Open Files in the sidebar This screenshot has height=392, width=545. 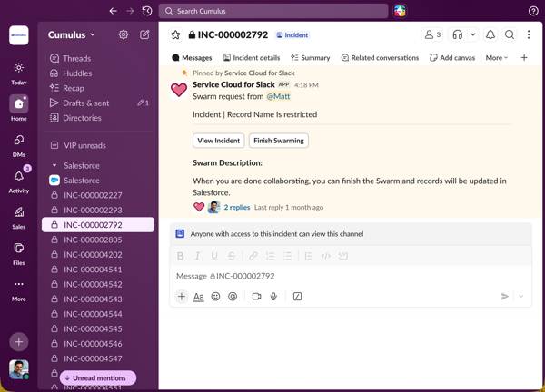(19, 254)
